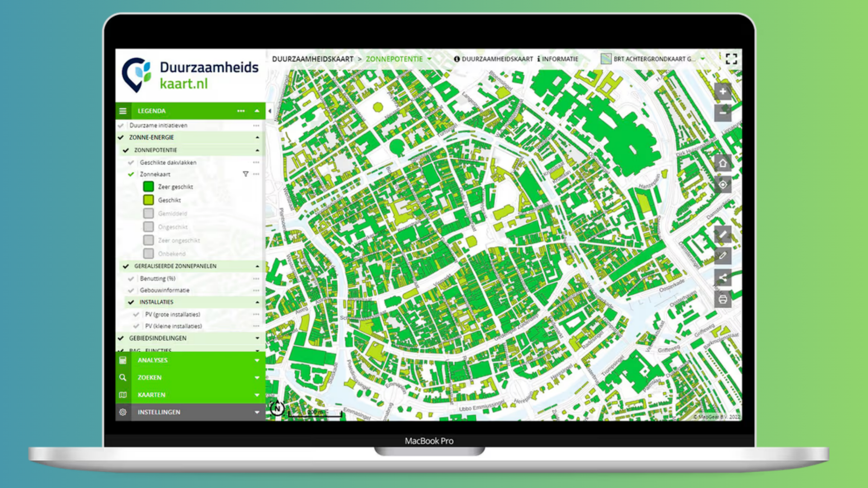Click the Analyses calculator icon
Image resolution: width=868 pixels, height=488 pixels.
coord(123,360)
